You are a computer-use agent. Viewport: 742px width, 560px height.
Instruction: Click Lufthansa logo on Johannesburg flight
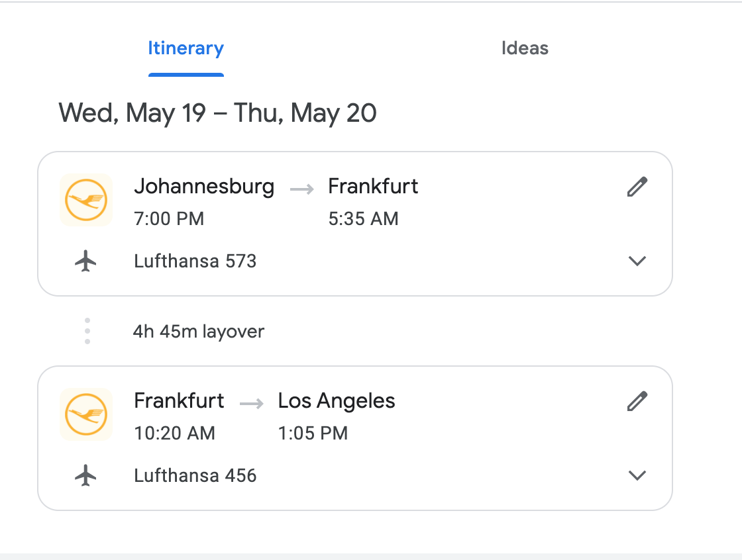(x=86, y=199)
